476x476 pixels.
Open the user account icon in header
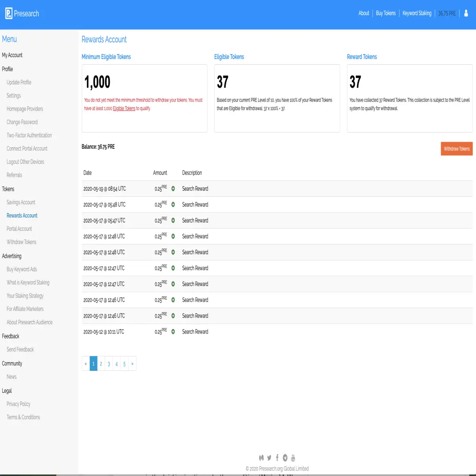tap(466, 13)
